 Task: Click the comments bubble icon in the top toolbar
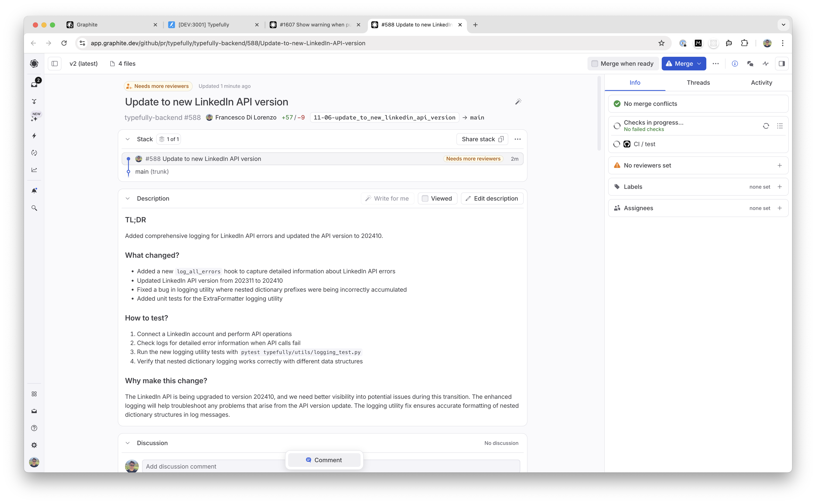(x=750, y=64)
